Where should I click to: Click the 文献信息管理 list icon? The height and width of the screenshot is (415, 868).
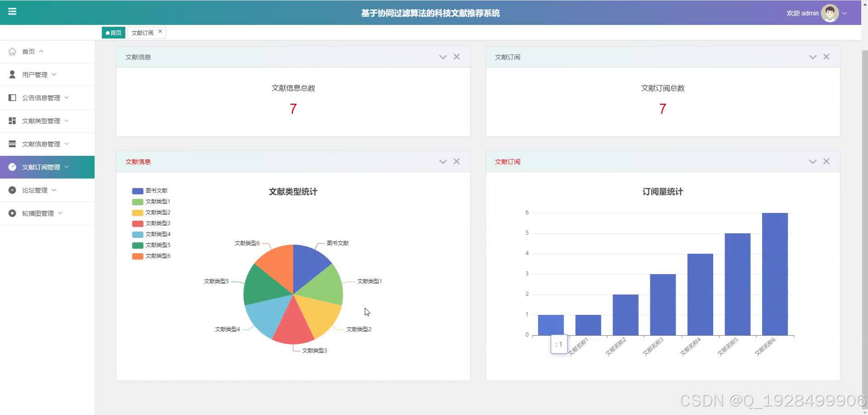coord(12,144)
